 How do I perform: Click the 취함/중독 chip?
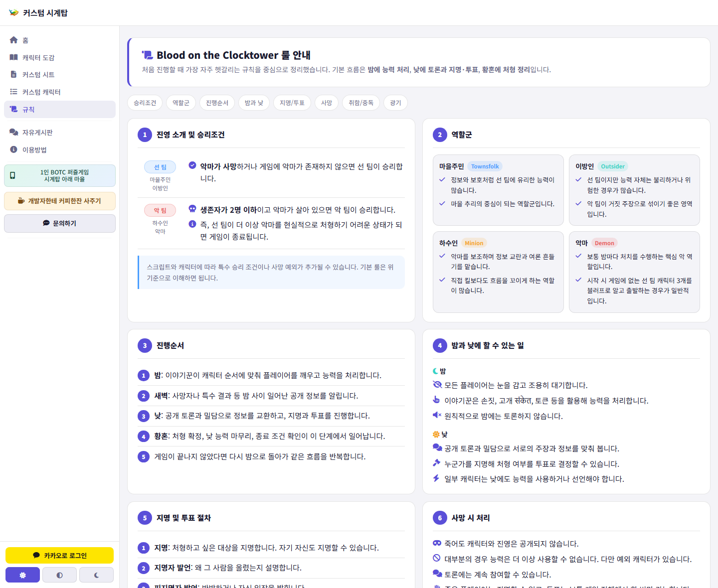click(x=361, y=103)
